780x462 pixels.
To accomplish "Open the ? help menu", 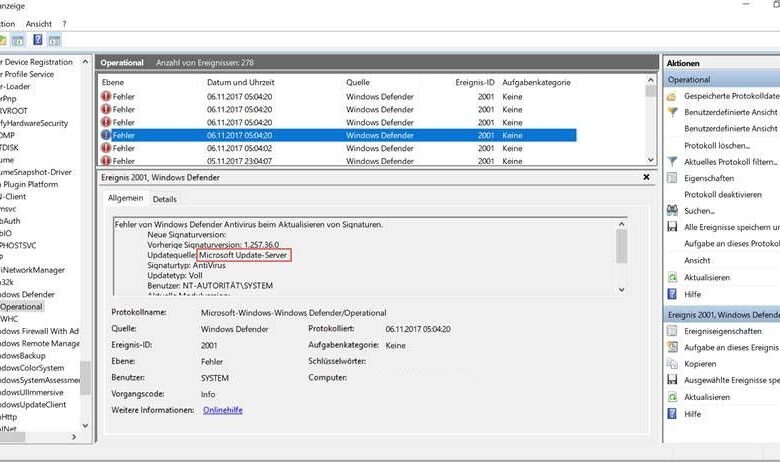I will [64, 24].
